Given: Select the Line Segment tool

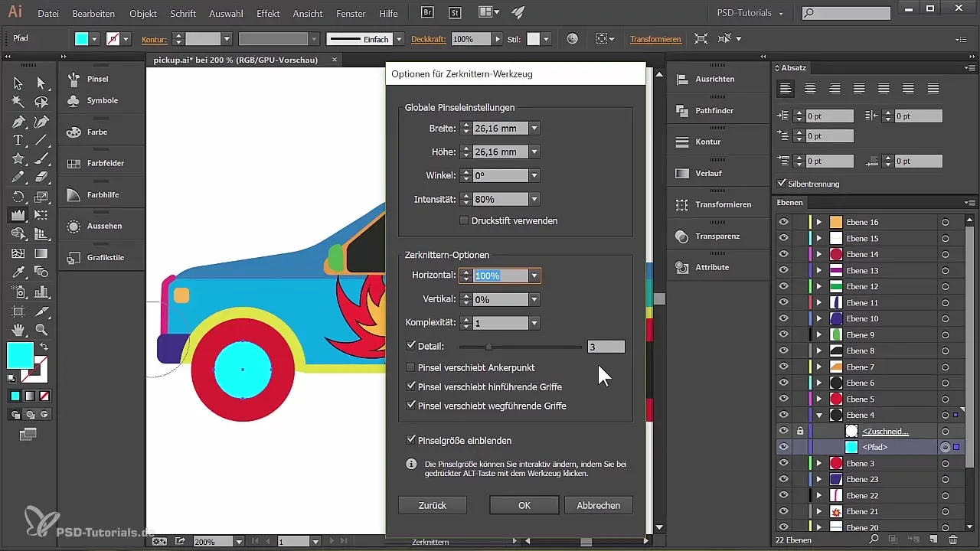Looking at the screenshot, I should click(x=41, y=140).
